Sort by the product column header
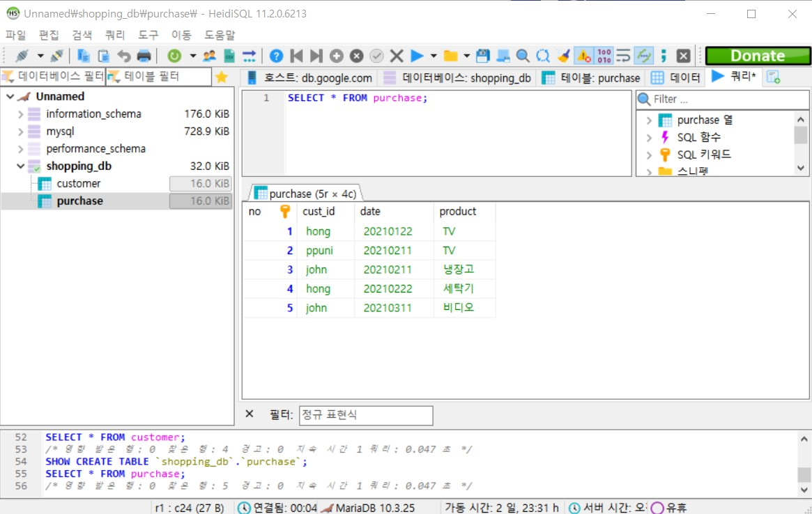The height and width of the screenshot is (514, 812). [x=464, y=211]
